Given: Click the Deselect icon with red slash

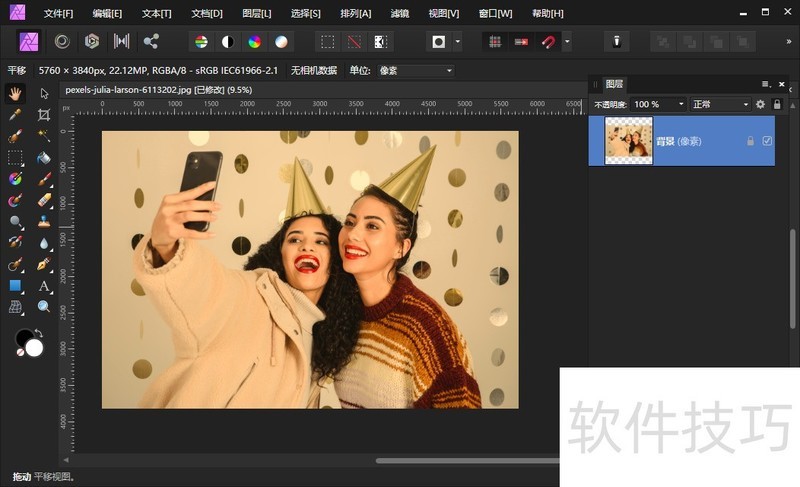Looking at the screenshot, I should [354, 42].
